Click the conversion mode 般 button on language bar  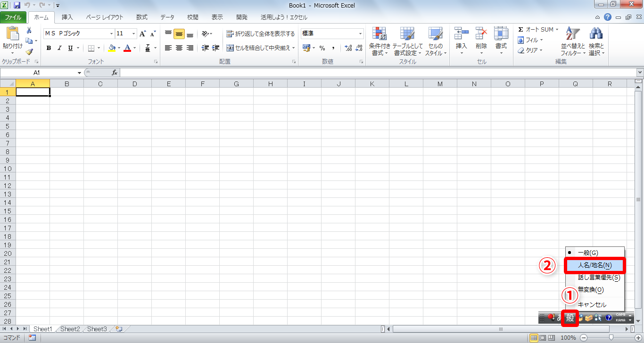[x=570, y=318]
